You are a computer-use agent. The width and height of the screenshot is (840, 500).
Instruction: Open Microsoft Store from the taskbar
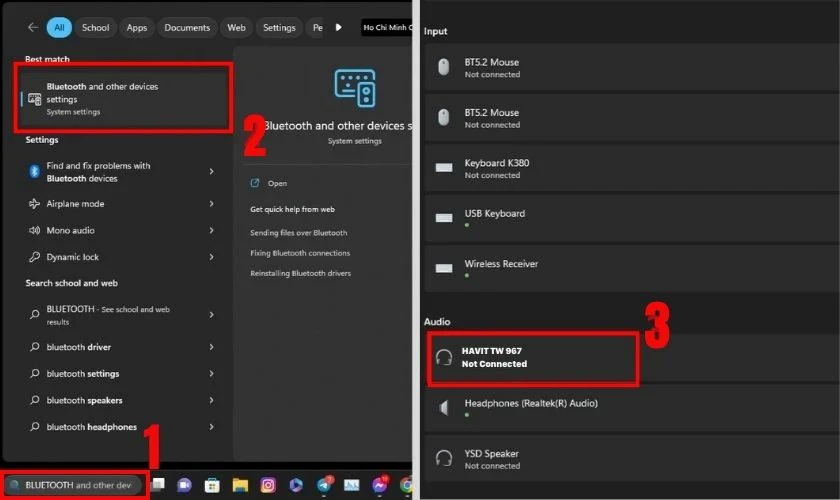click(x=212, y=485)
